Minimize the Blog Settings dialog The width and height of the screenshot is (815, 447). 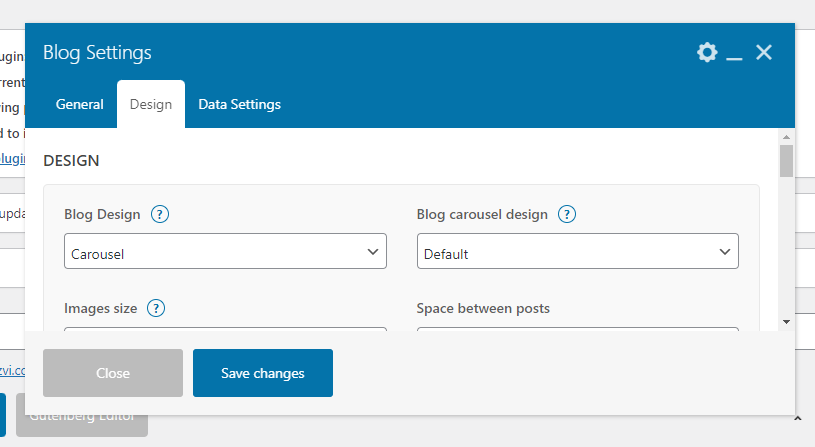(735, 54)
